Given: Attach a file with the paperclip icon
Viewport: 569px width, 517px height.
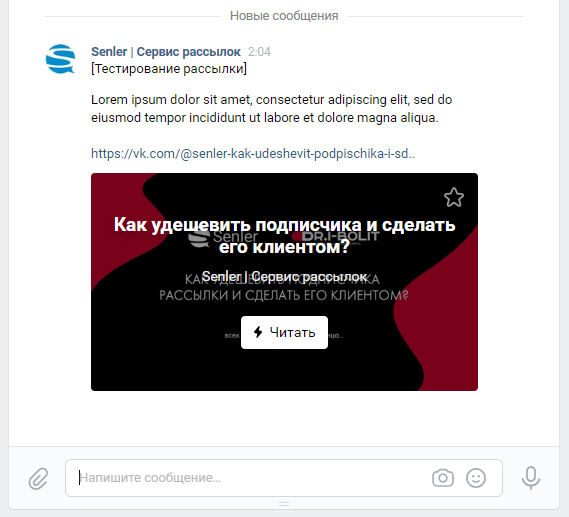Looking at the screenshot, I should [x=38, y=478].
